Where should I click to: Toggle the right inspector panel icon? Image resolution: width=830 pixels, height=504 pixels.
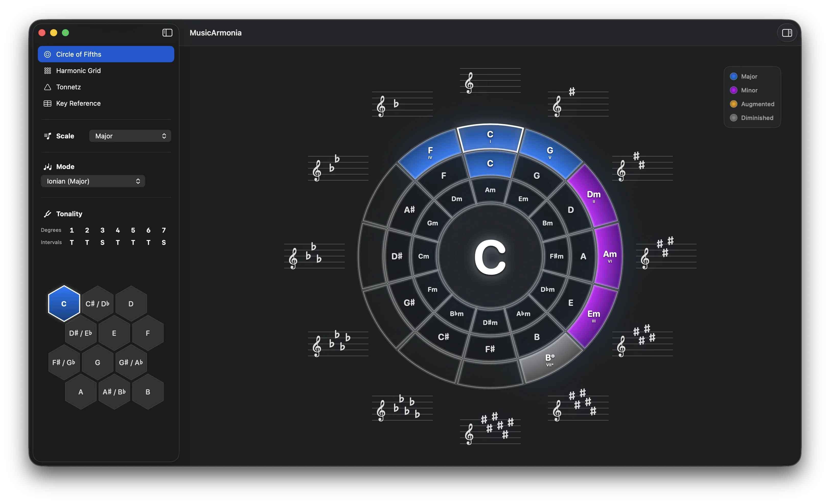pyautogui.click(x=787, y=33)
